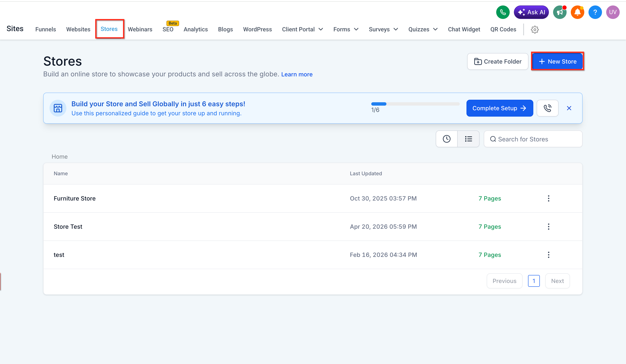
Task: Follow the Learn more link
Action: point(297,74)
